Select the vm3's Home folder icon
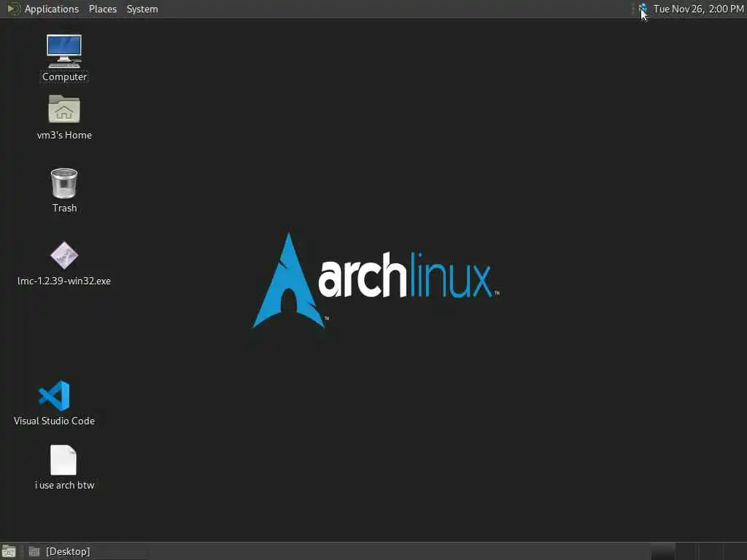Screen dimensions: 747x560 64,109
